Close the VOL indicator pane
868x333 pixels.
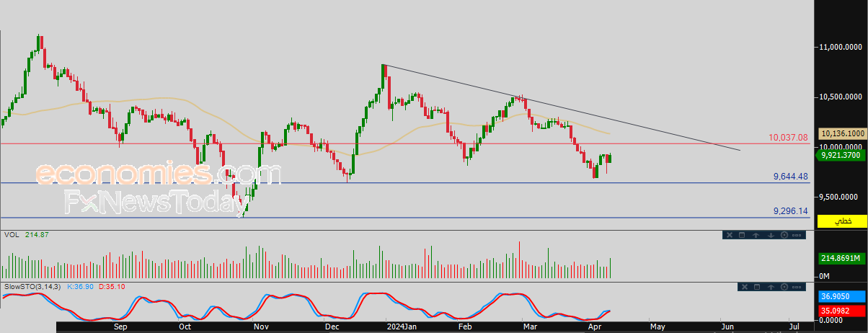(x=730, y=235)
